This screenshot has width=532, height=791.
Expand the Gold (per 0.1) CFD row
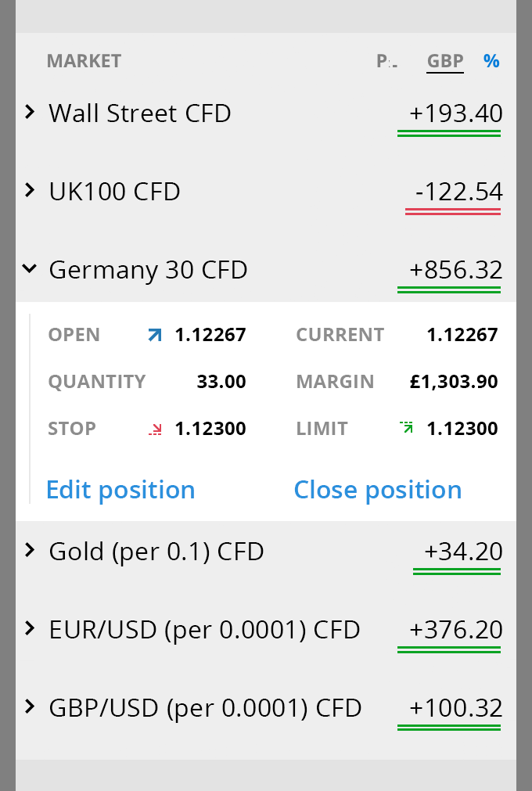point(30,551)
